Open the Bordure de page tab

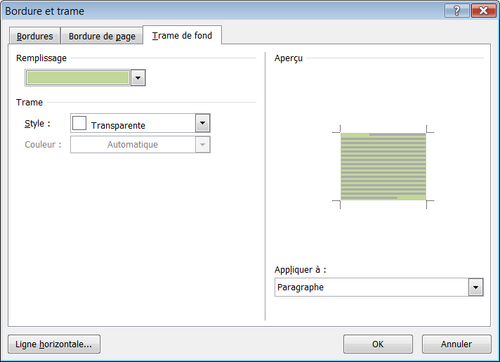tap(102, 36)
